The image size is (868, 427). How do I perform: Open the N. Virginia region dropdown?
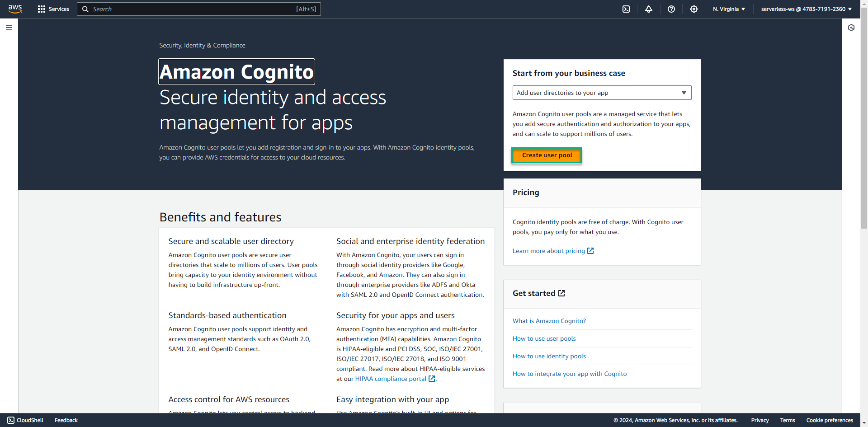pyautogui.click(x=729, y=9)
